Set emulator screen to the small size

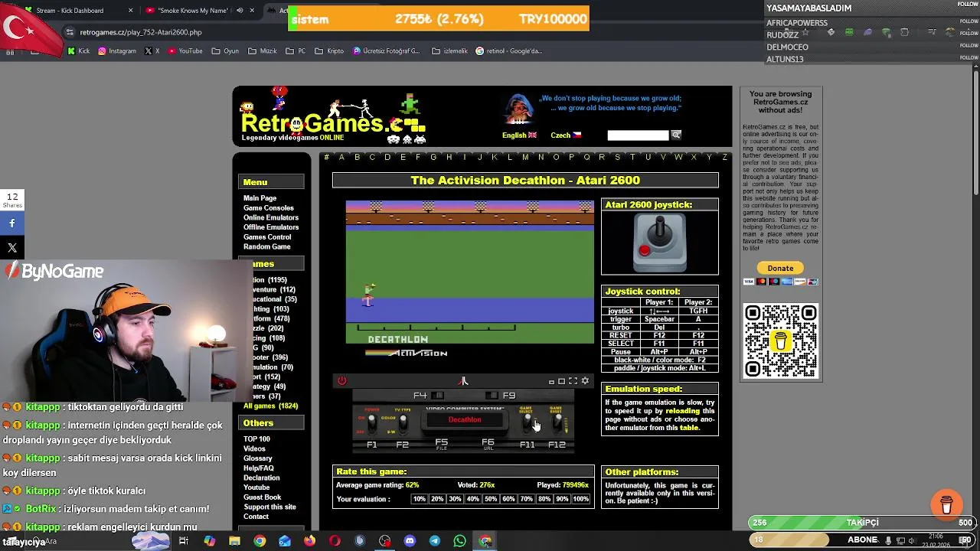[x=551, y=381]
